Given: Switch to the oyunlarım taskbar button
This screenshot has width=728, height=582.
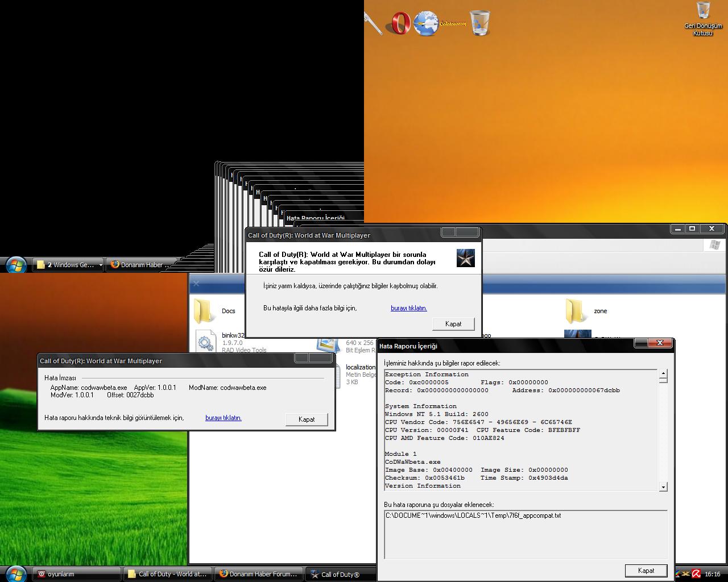Looking at the screenshot, I should coord(77,574).
